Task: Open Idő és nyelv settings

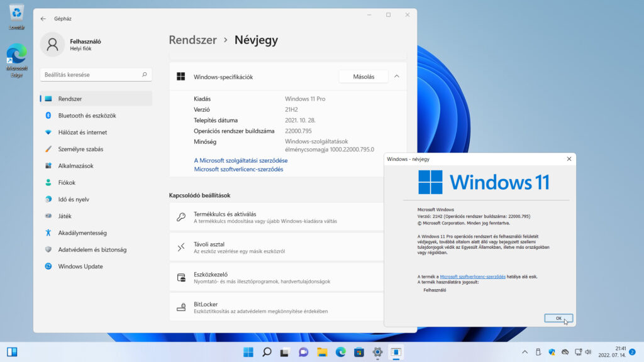Action: 96,199
